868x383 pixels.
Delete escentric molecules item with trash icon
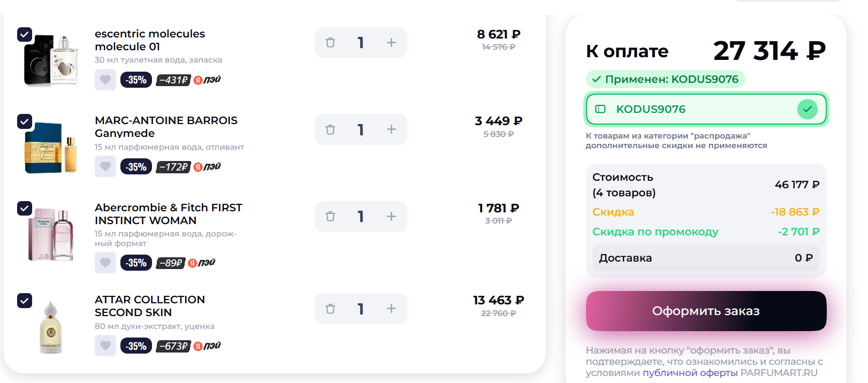330,42
